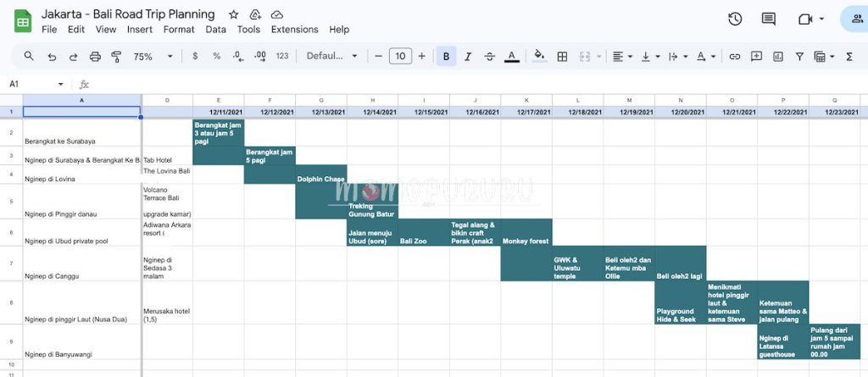Open the Format menu
This screenshot has height=377, width=868.
(x=179, y=30)
